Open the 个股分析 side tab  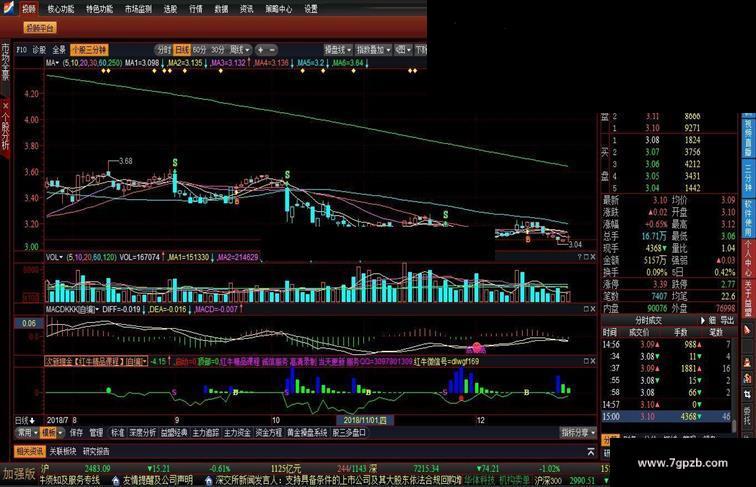(5, 131)
